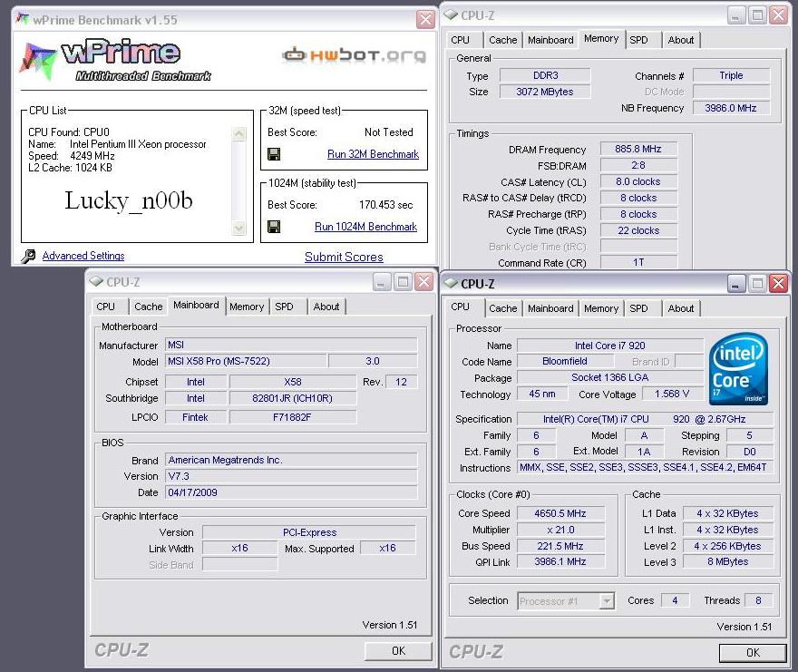Click the Intel Core i7 badge
Image resolution: width=798 pixels, height=672 pixels.
click(738, 368)
